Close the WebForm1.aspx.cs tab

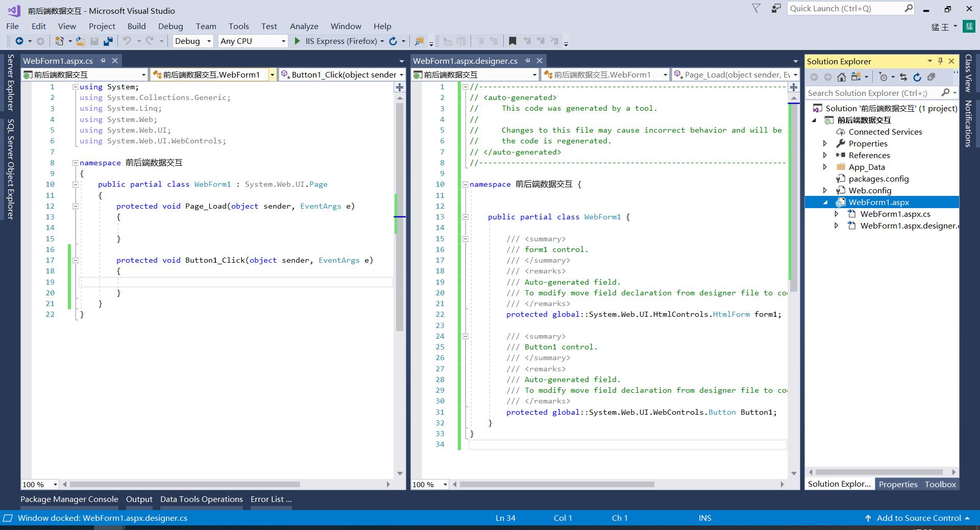point(115,61)
